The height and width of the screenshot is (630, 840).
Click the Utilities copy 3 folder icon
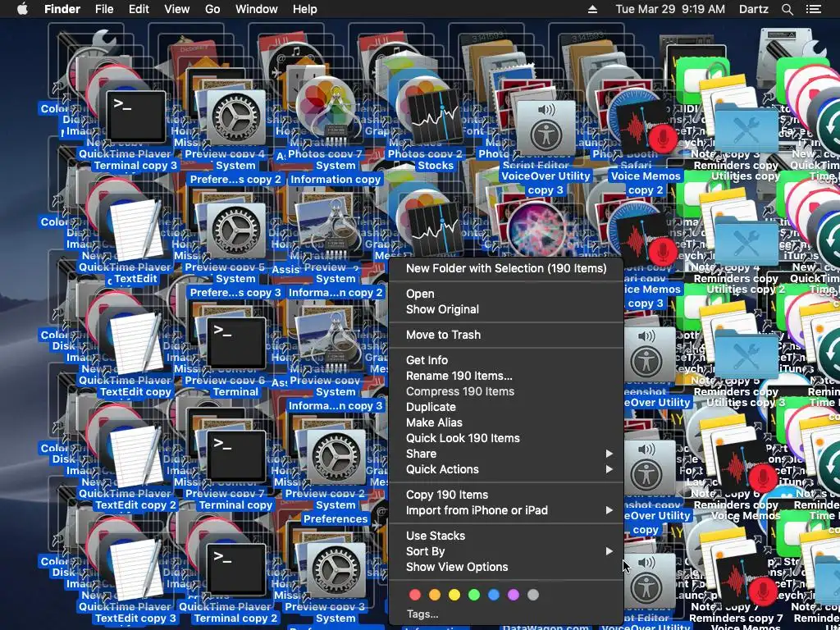point(746,354)
